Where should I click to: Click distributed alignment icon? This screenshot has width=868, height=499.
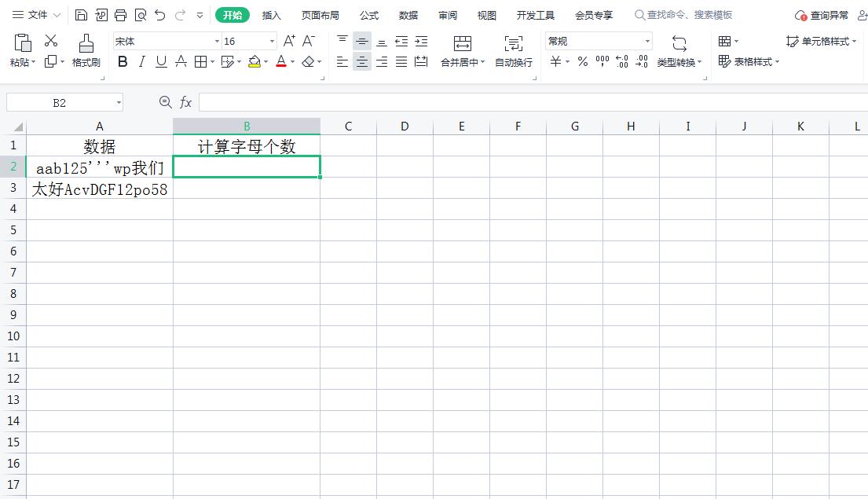pos(421,61)
